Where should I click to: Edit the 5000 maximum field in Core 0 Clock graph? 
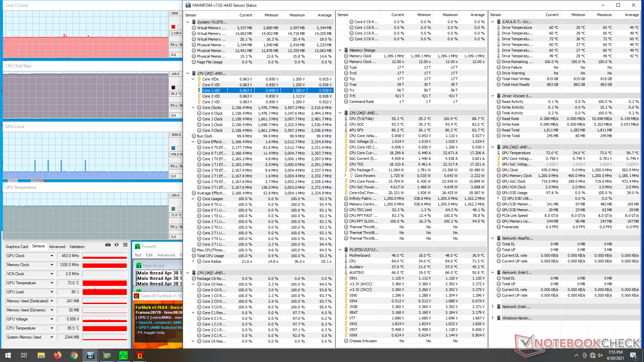176,13
